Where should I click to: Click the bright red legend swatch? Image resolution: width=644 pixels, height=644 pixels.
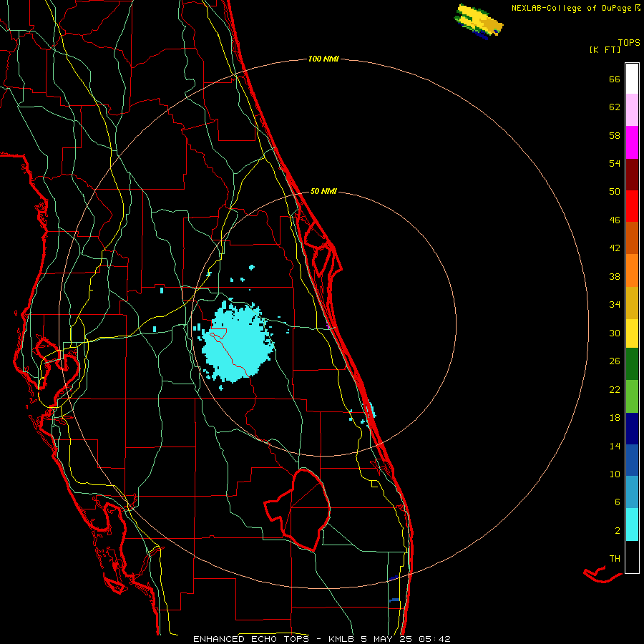point(632,206)
